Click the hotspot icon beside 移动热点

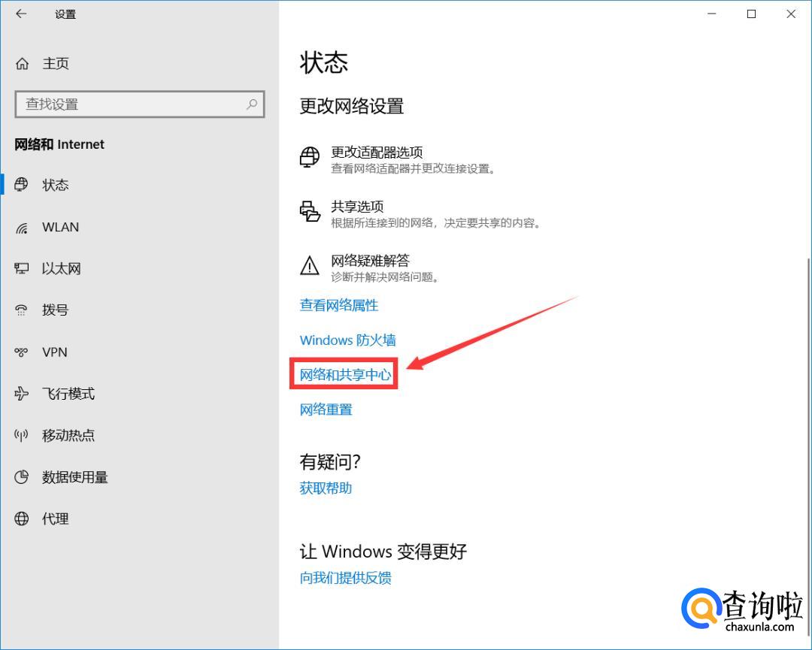(x=21, y=435)
